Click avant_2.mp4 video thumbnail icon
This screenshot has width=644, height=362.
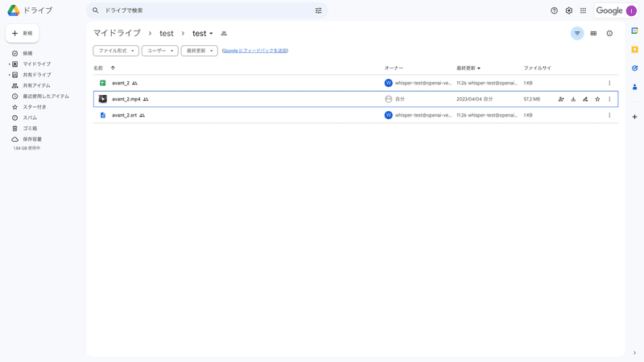pos(103,99)
